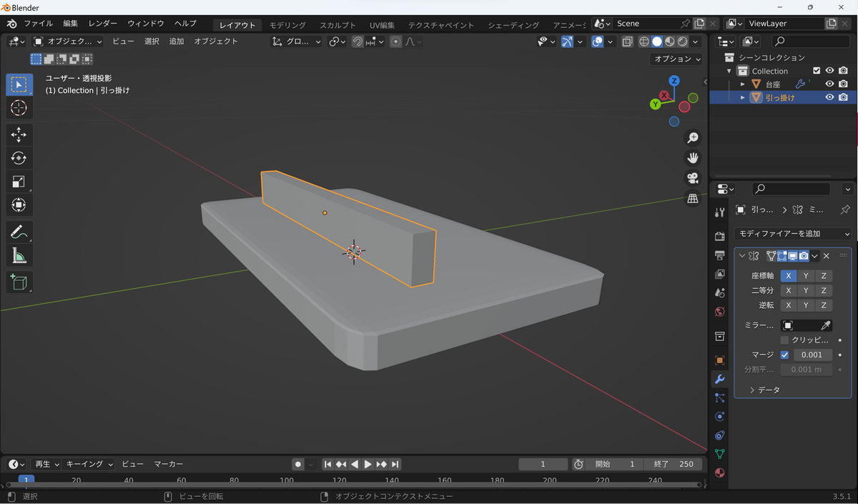Jump to the end frame
This screenshot has height=504, width=858.
[395, 464]
